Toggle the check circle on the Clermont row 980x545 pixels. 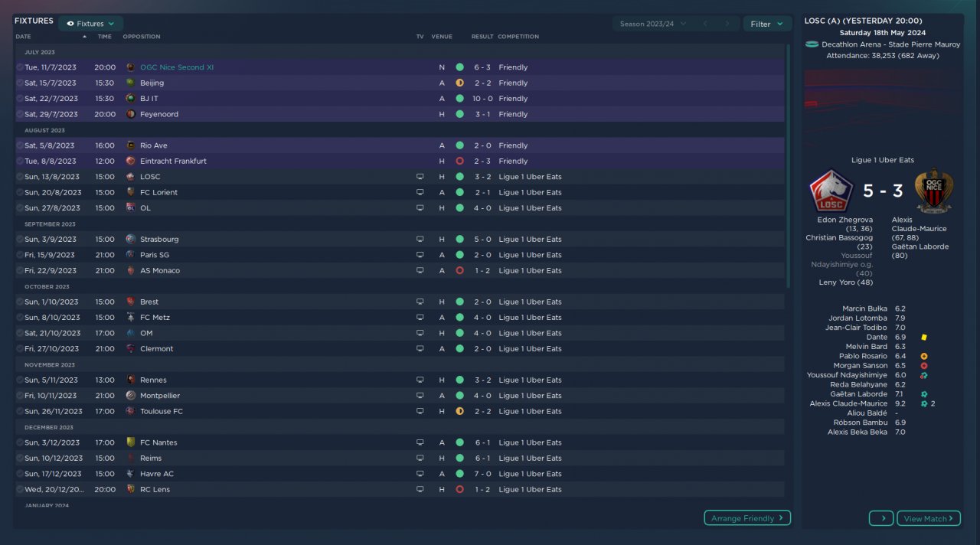[20, 348]
